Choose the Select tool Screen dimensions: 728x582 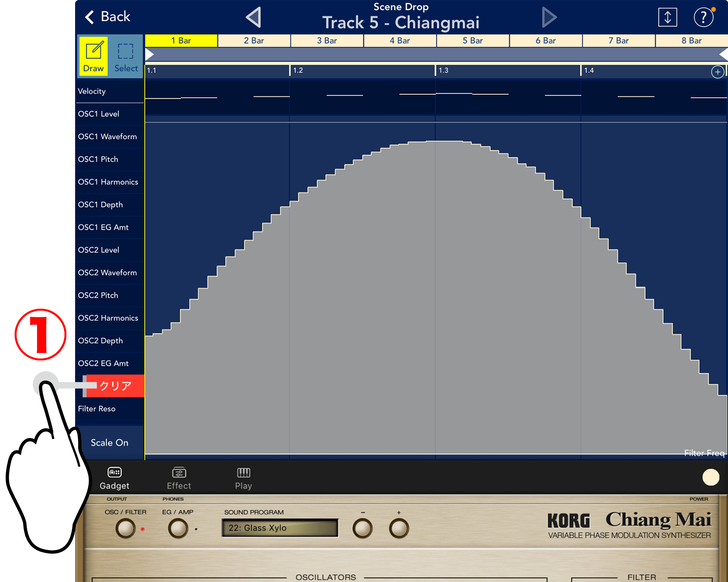point(126,56)
